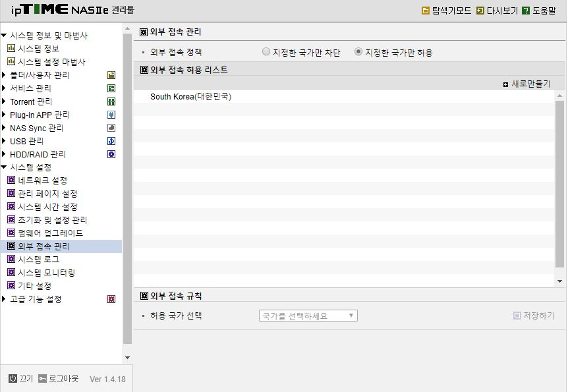Click the 관리 페이지 설정 gear icon
This screenshot has height=392, width=568.
[11, 194]
